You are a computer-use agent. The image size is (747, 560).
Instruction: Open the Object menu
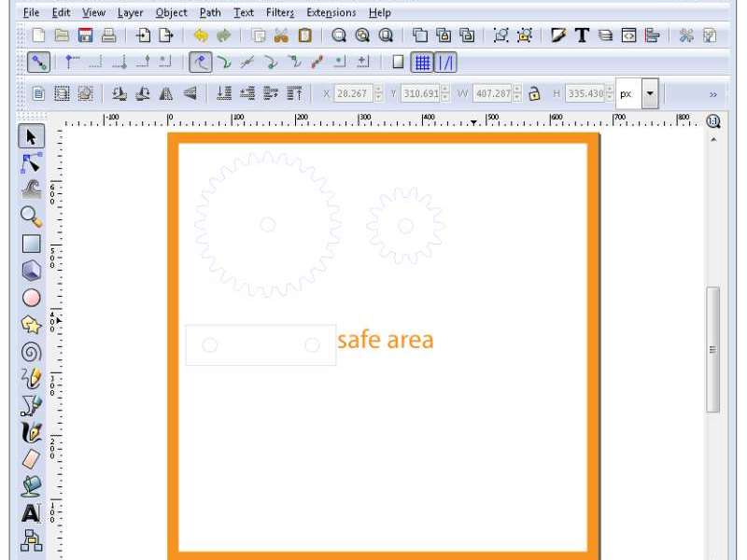coord(171,12)
